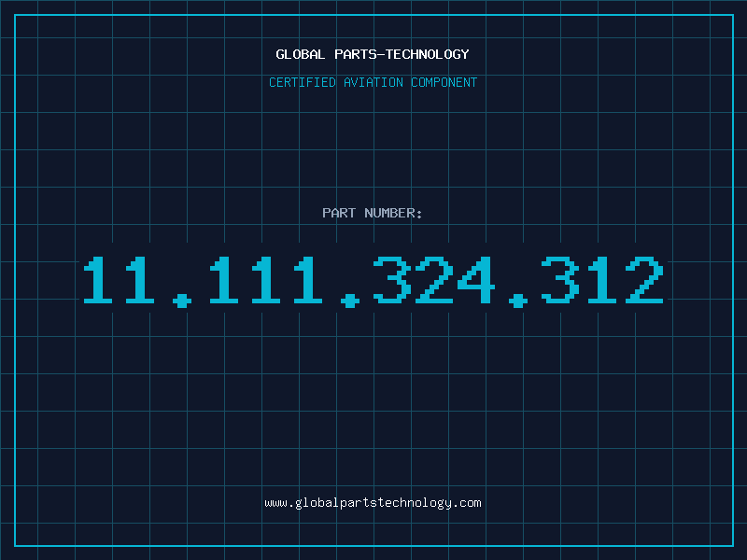This screenshot has width=747, height=560.
Task: Click the PART NUMBER: label
Action: coord(373,213)
